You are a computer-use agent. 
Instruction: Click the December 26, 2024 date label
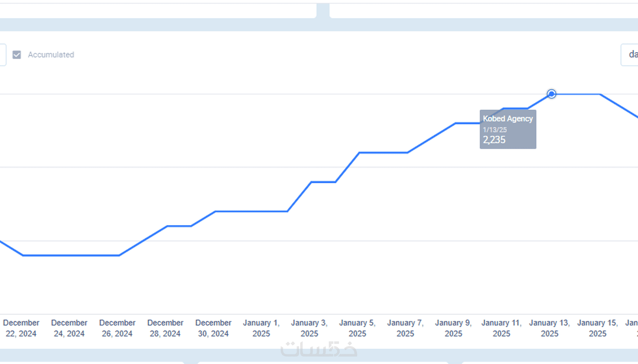pos(117,328)
